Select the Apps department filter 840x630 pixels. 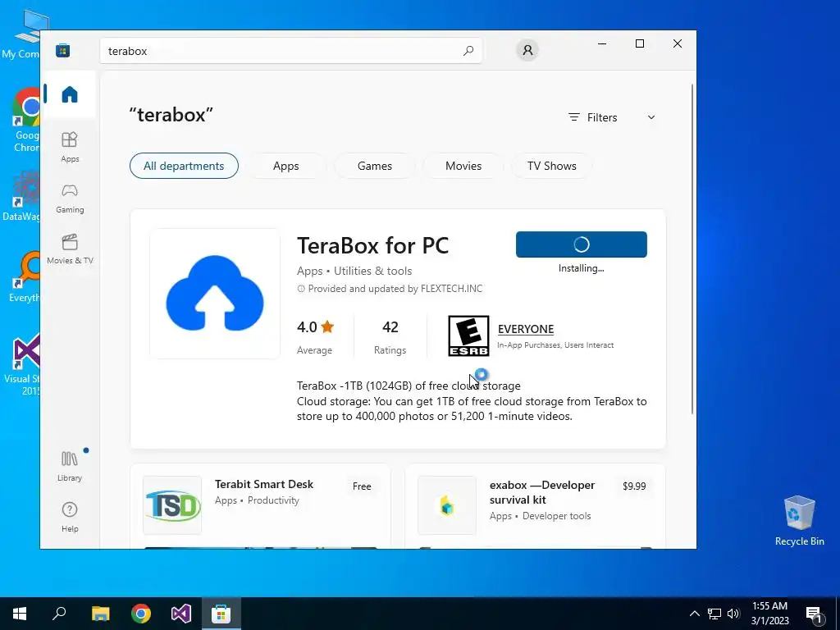pyautogui.click(x=286, y=166)
